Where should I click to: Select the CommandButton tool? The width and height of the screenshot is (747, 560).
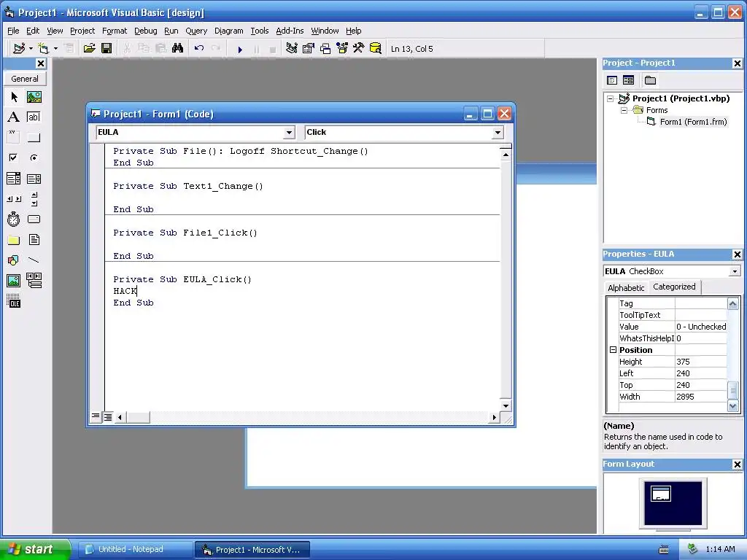click(x=34, y=138)
